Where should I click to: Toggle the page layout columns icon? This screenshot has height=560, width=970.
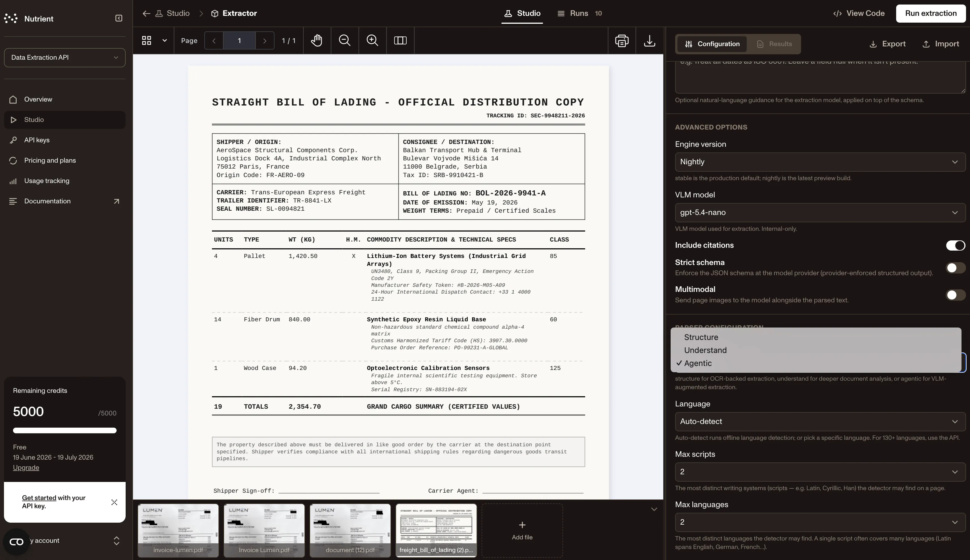coord(400,40)
